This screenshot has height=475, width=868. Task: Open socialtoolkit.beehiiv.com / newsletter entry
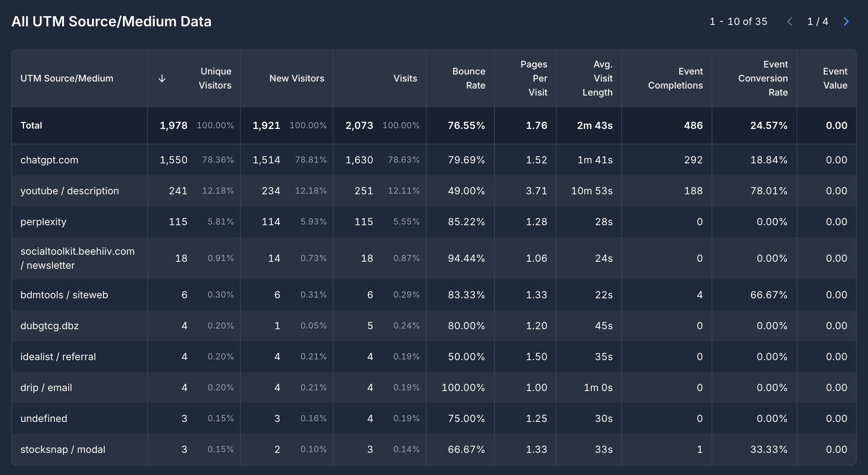tap(77, 258)
